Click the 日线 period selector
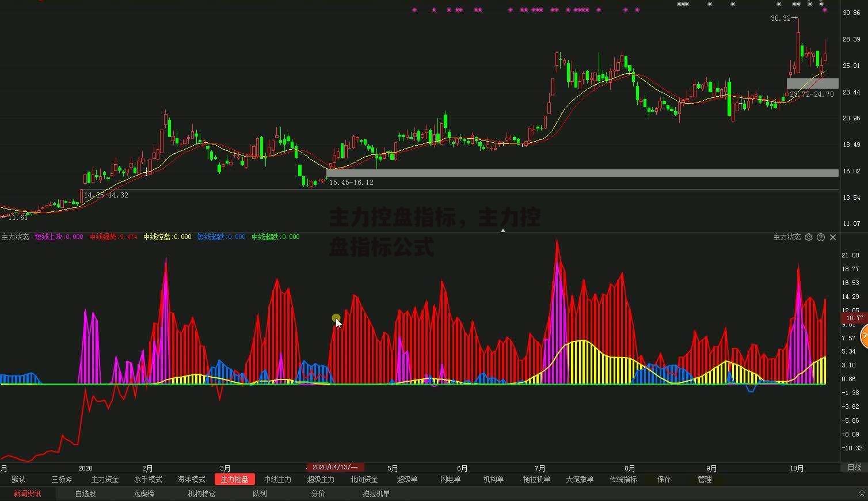 click(855, 468)
